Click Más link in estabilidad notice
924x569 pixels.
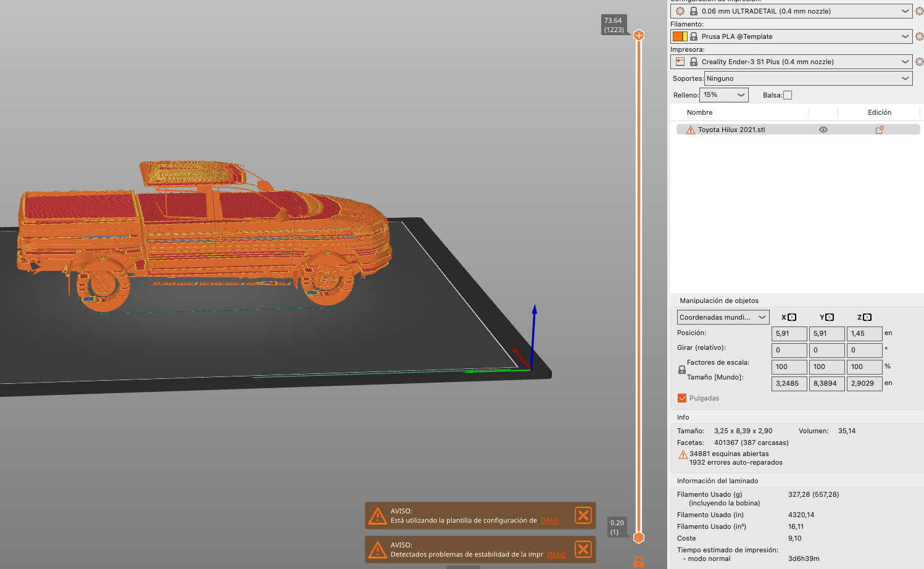point(556,555)
